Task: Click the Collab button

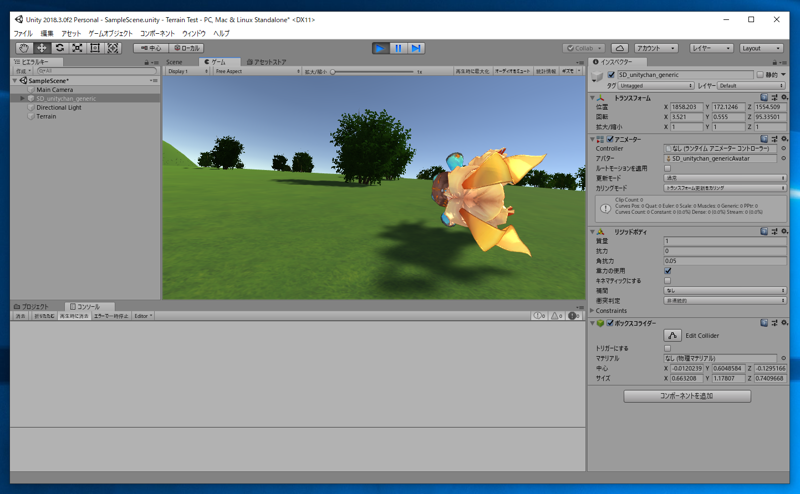Action: 584,48
